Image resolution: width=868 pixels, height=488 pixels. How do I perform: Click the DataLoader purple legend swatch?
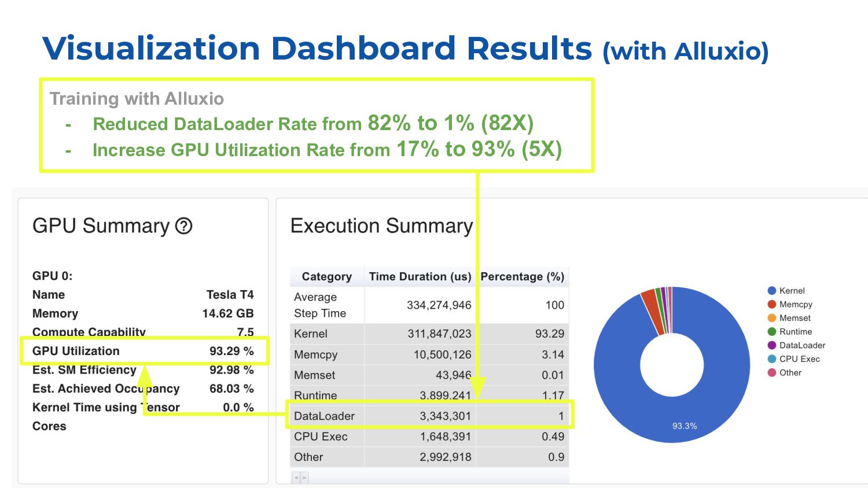pyautogui.click(x=771, y=345)
